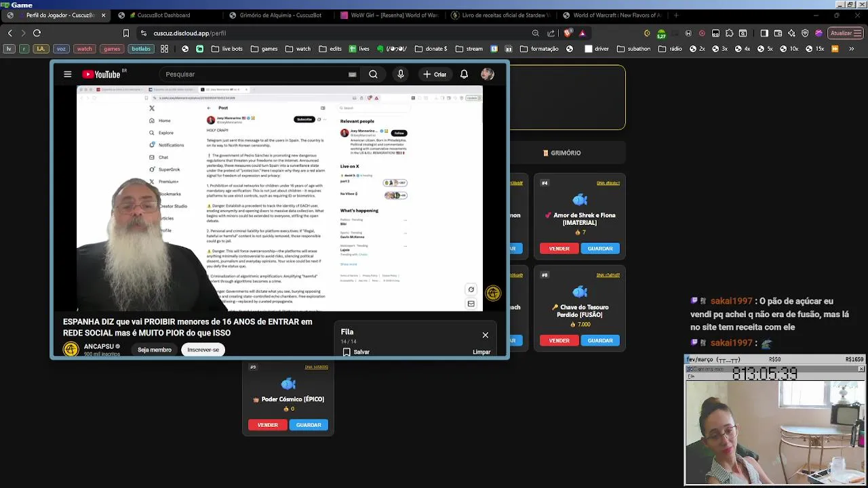Bookmark this page using the bookmark icon
Viewport: 868px width, 488px height.
(x=126, y=33)
